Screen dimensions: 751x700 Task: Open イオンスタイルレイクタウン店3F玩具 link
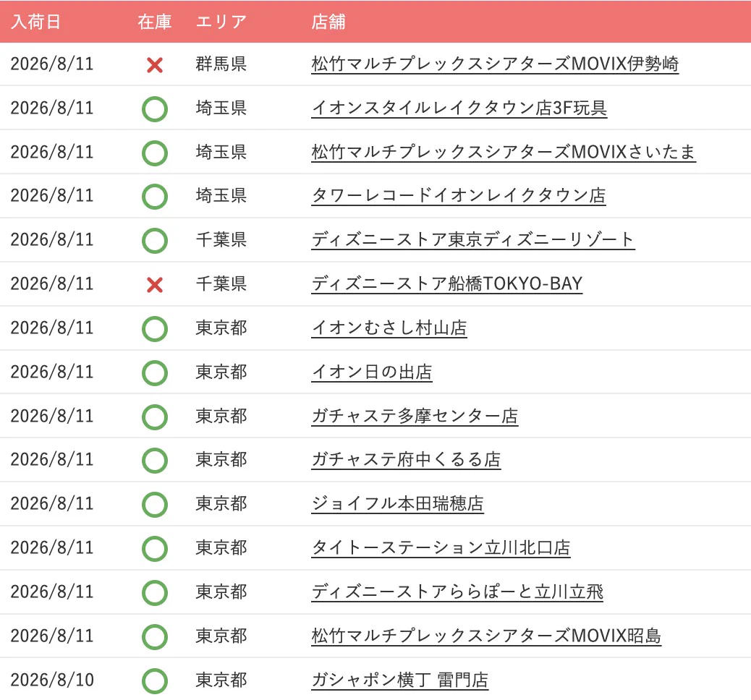(x=459, y=108)
